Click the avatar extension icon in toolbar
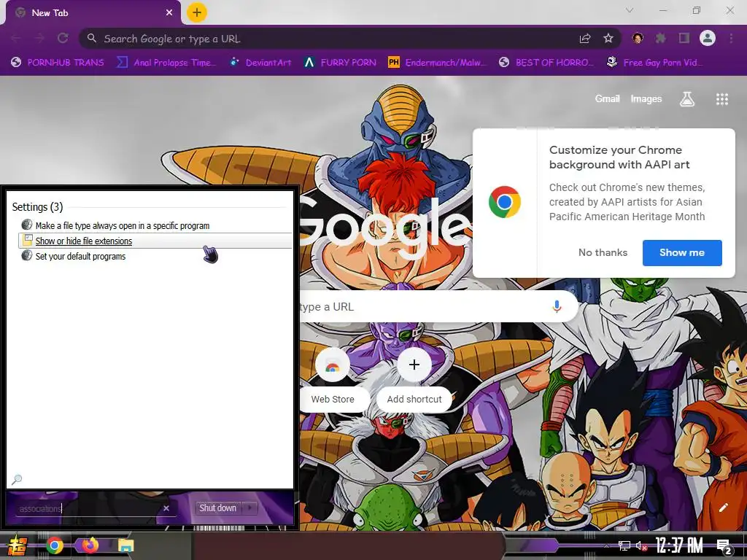 tap(638, 39)
